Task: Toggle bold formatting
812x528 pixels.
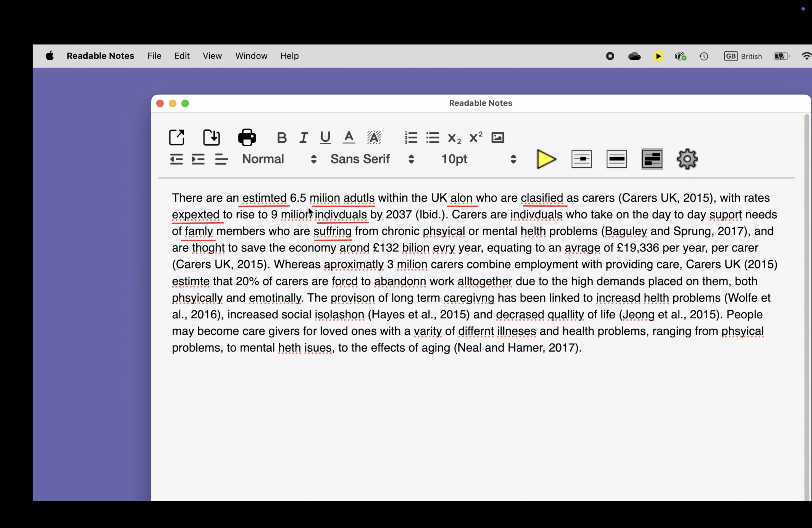Action: click(x=281, y=138)
